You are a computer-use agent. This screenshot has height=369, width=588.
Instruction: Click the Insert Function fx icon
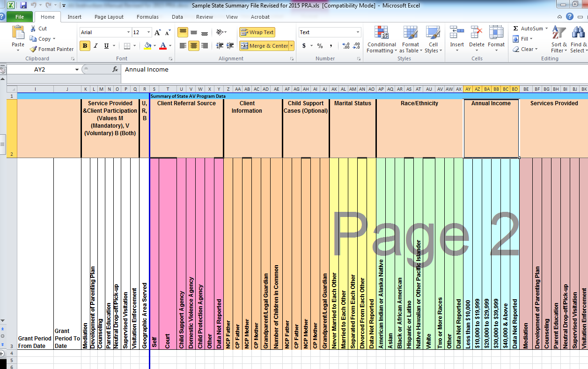pyautogui.click(x=115, y=69)
